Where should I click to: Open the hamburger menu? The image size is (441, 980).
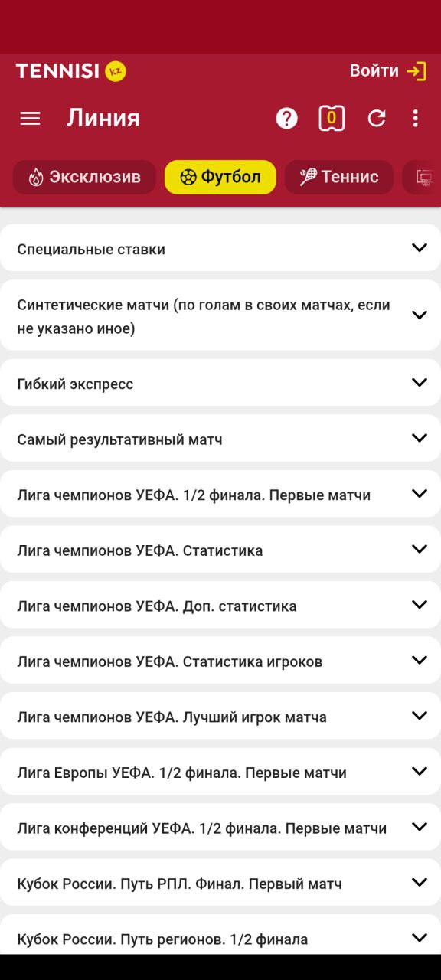(x=30, y=118)
